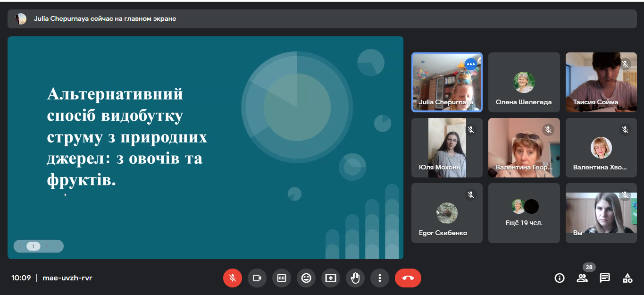Image resolution: width=644 pixels, height=295 pixels.
Task: Click slide number 1 indicator
Action: (33, 246)
